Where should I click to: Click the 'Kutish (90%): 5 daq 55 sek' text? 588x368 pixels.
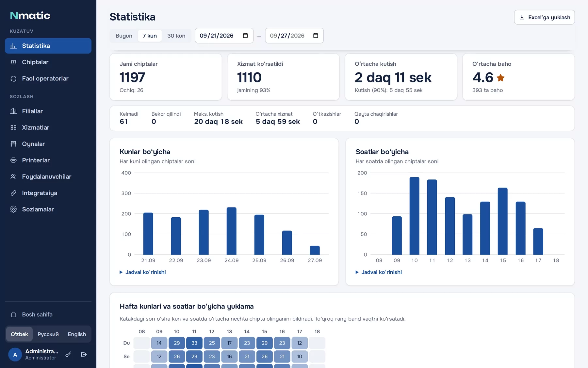[x=388, y=90]
